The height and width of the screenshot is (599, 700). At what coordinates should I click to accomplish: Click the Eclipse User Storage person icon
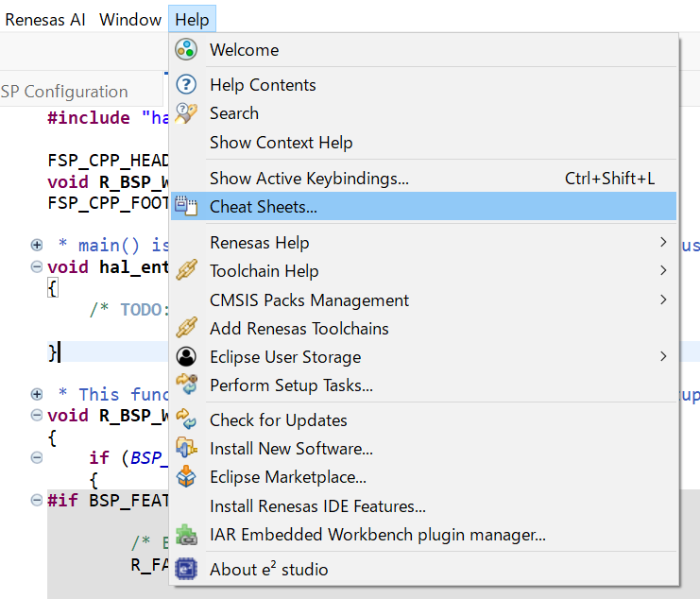(186, 356)
